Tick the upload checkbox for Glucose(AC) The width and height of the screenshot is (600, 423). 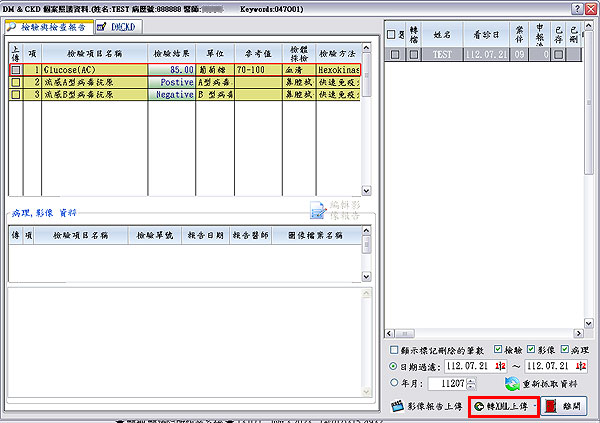point(16,71)
